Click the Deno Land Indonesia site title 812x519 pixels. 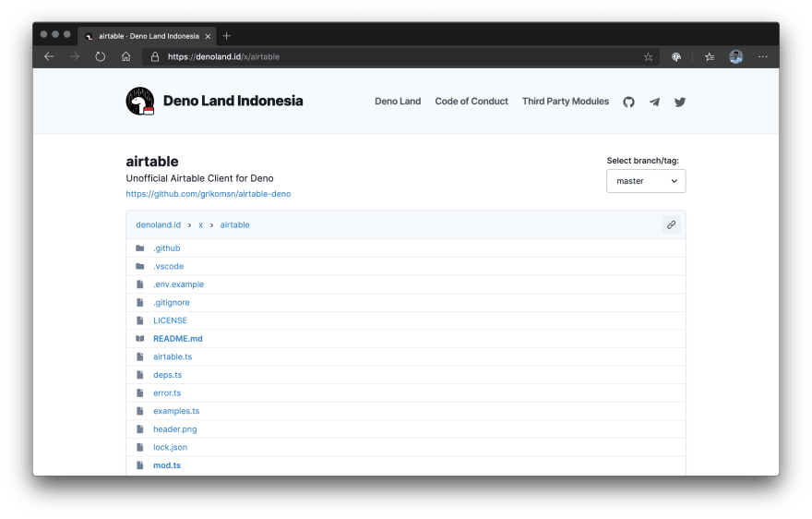pyautogui.click(x=233, y=101)
